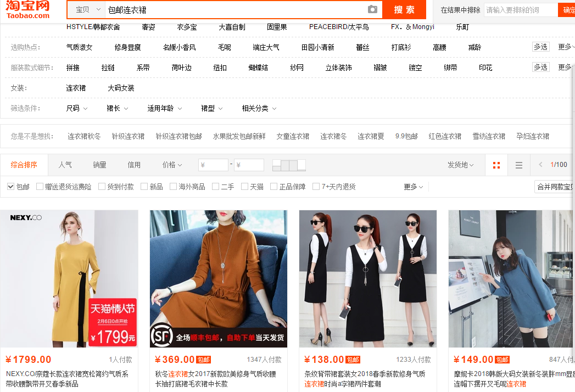The width and height of the screenshot is (575, 392).
Task: Switch to list view layout
Action: click(x=519, y=165)
